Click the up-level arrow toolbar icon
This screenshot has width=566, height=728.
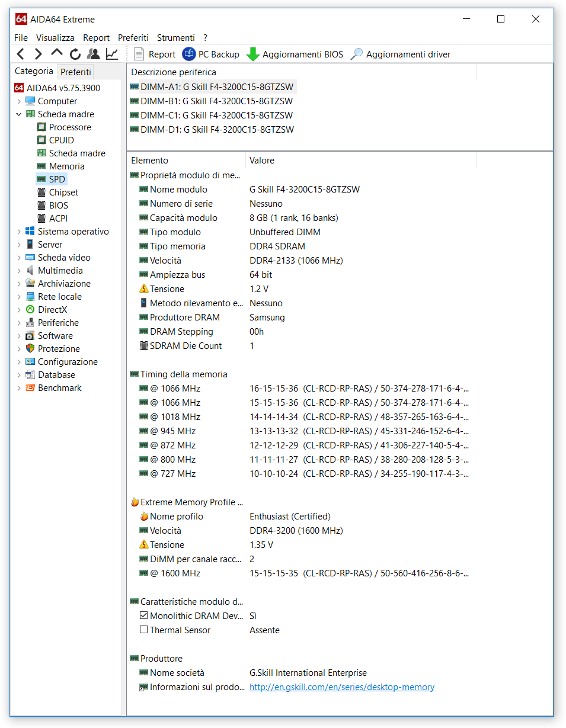tap(57, 53)
